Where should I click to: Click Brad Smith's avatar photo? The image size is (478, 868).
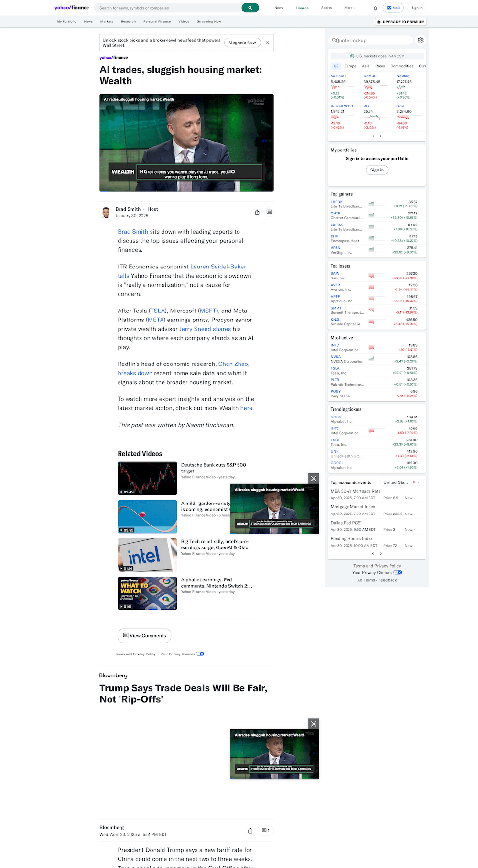pos(106,213)
